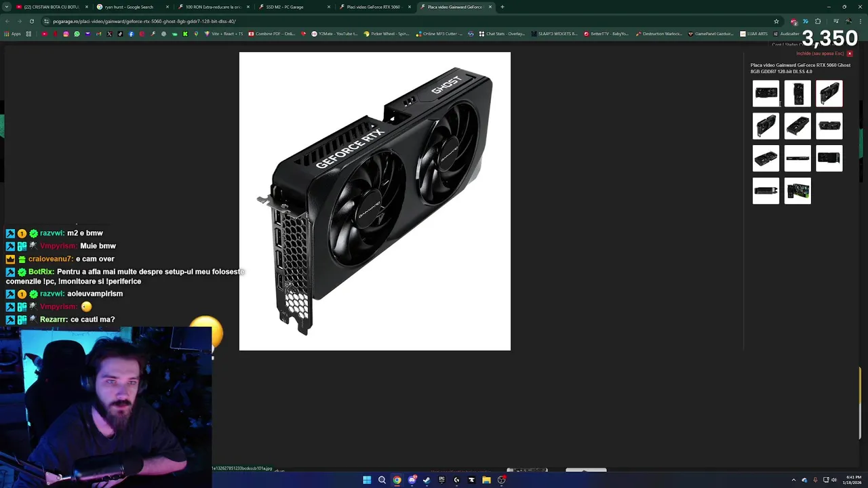Image resolution: width=868 pixels, height=488 pixels.
Task: Open the 'LUAR ARTS' bookmark
Action: point(754,34)
